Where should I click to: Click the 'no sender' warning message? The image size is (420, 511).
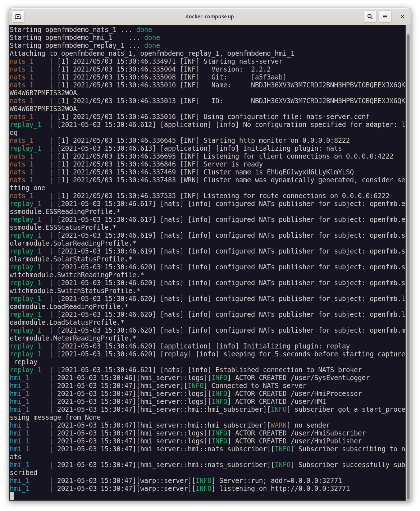tap(312, 425)
